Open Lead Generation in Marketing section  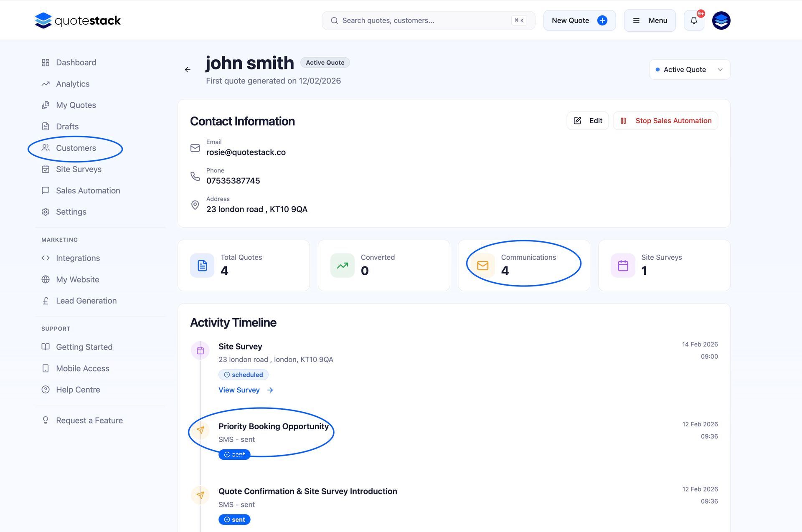[86, 301]
